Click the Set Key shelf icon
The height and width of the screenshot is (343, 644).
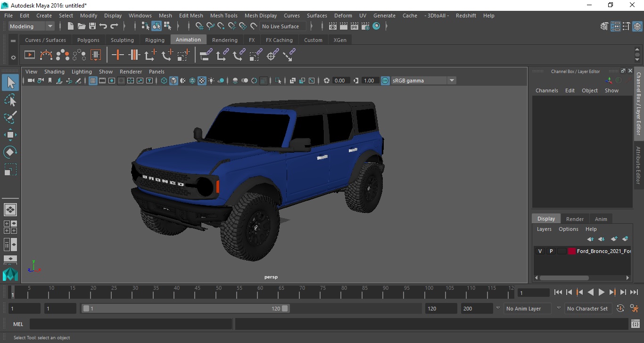point(117,55)
